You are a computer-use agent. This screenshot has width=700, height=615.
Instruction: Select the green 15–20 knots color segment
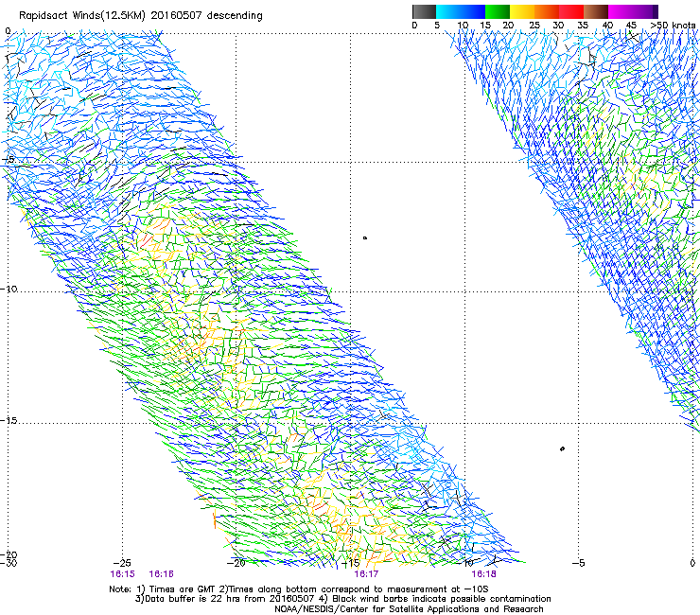click(498, 11)
